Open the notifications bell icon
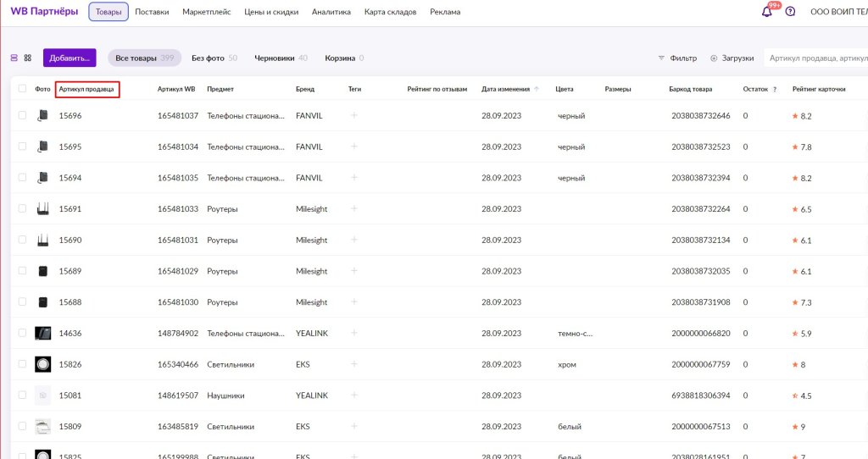Viewport: 868px width, 459px height. point(767,12)
